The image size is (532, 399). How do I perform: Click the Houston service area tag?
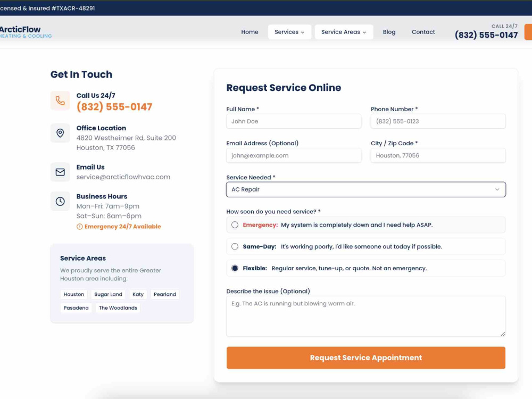tap(73, 294)
